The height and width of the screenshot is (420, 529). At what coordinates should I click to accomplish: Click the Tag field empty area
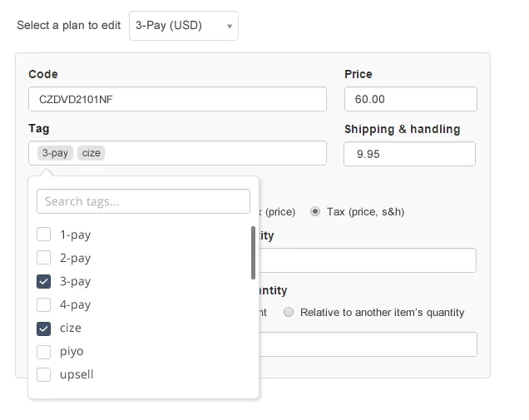(x=215, y=153)
